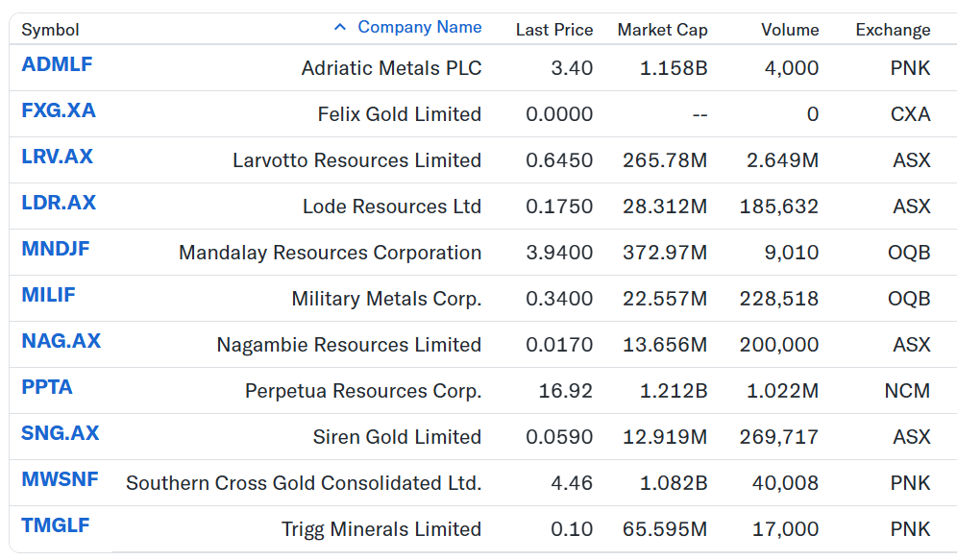Click the CXA exchange cell
957x560 pixels.
(x=910, y=114)
